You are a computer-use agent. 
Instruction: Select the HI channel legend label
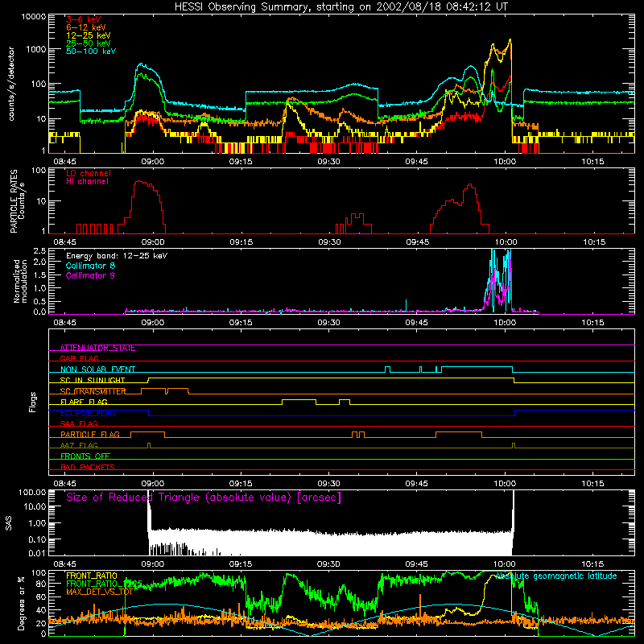[87, 182]
